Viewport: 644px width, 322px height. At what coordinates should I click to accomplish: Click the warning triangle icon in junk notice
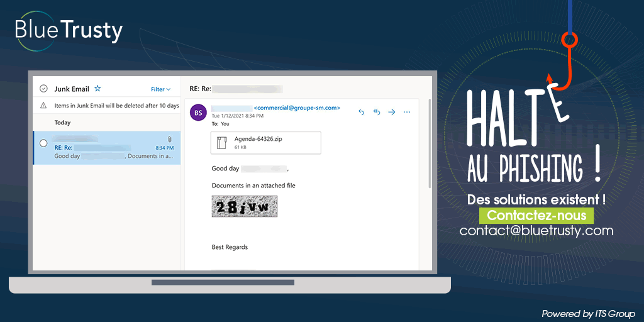(43, 106)
